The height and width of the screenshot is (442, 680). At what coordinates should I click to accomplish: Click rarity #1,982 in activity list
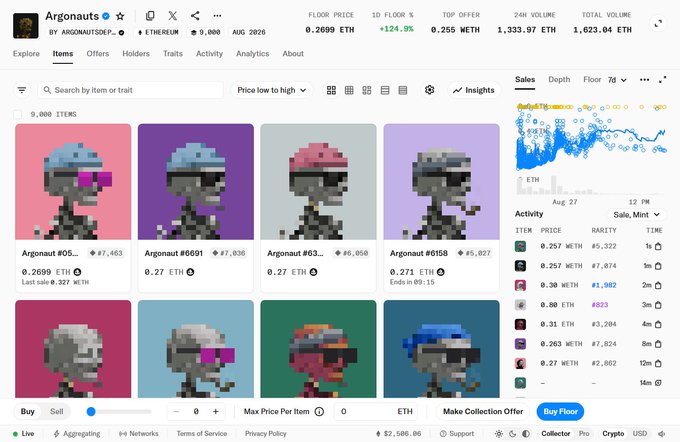coord(604,285)
